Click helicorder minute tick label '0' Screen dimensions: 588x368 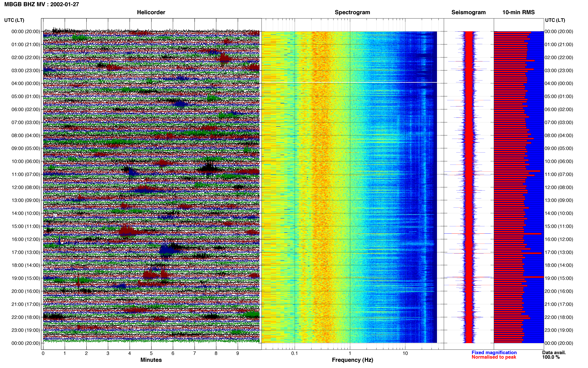pos(43,353)
